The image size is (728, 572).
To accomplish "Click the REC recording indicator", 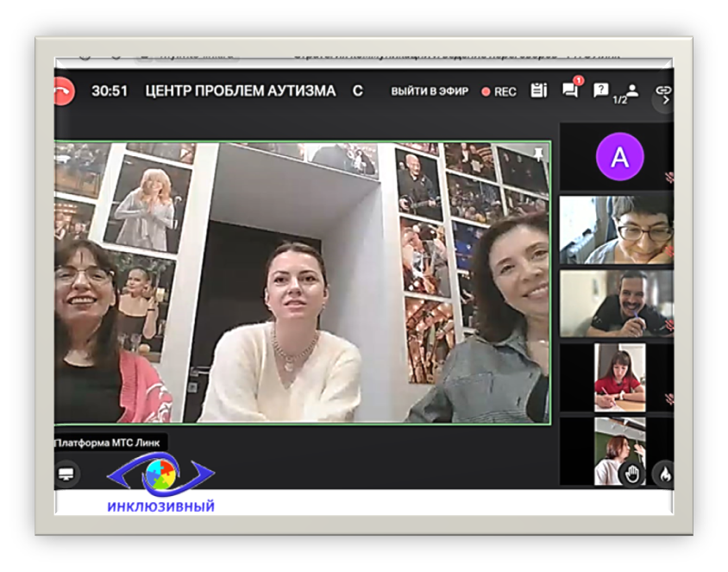I will [x=499, y=91].
